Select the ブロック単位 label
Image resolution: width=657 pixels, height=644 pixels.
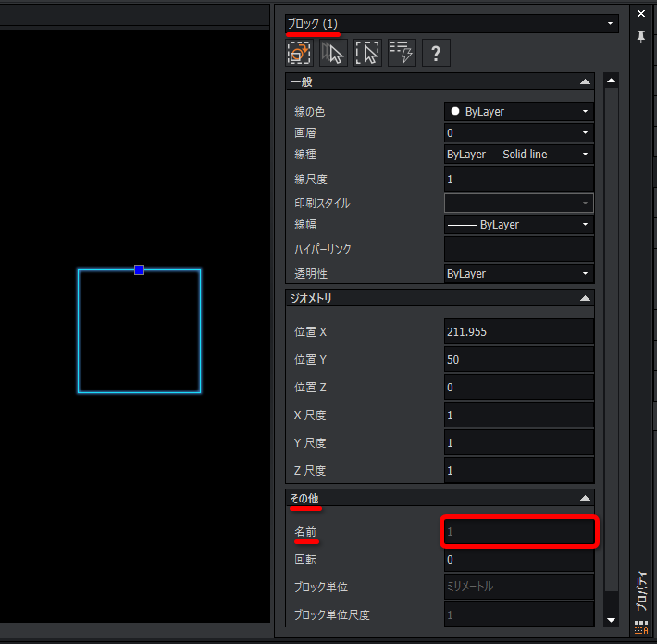tap(321, 587)
